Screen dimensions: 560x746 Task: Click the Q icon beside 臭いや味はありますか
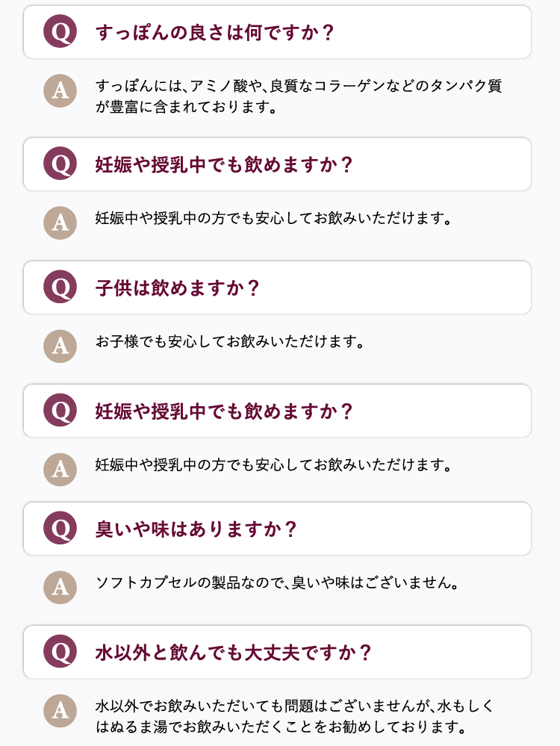60,528
